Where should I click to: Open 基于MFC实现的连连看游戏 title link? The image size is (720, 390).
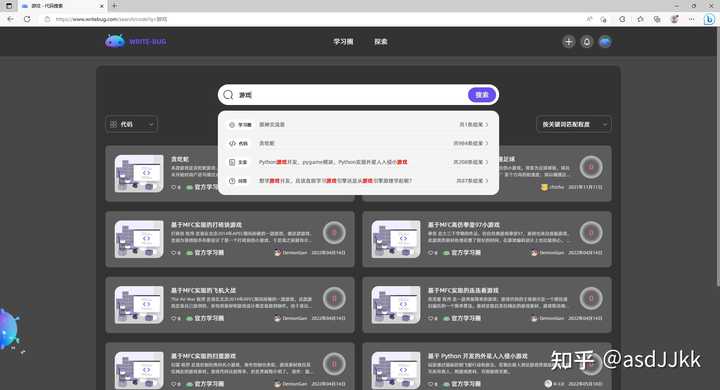coord(463,290)
